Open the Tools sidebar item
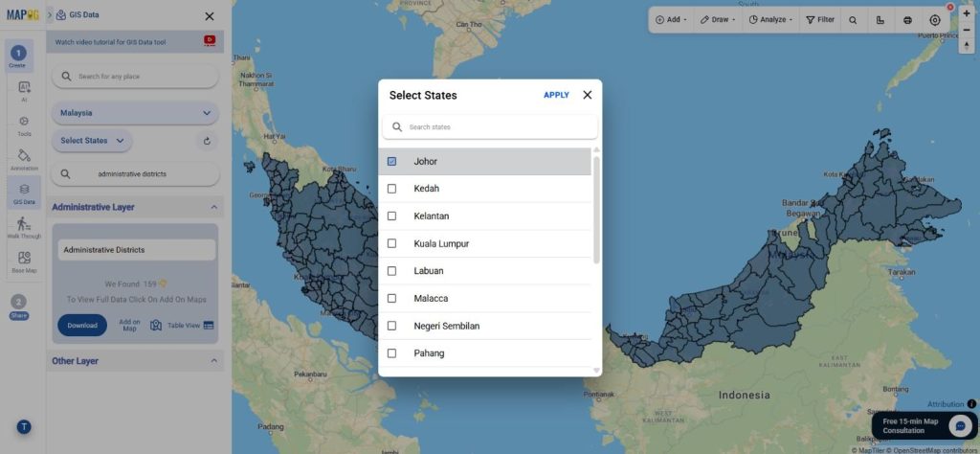Screen dimensions: 980x454 pos(24,125)
